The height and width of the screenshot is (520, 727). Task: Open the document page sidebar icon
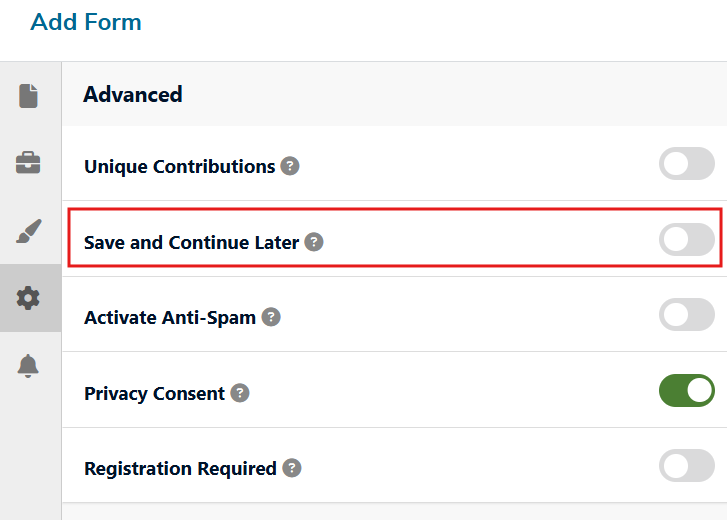29,96
